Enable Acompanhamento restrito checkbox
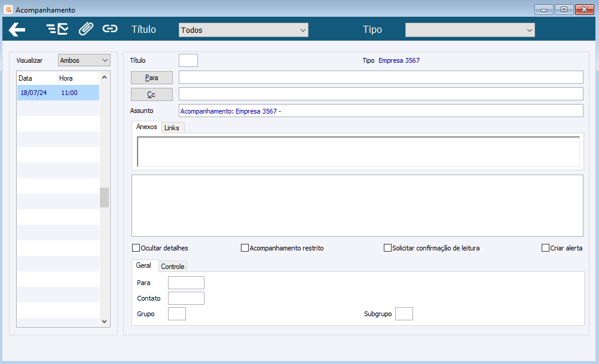The height and width of the screenshot is (364, 599). point(245,248)
